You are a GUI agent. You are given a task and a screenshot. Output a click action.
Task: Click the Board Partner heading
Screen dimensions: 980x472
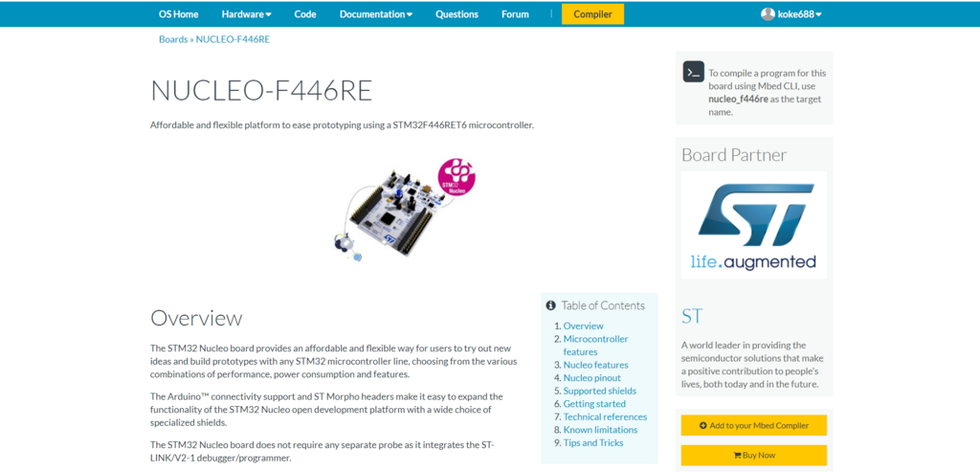[734, 155]
